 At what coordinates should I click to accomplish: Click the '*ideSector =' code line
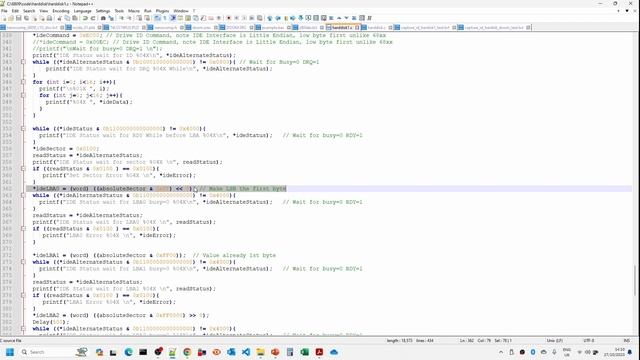[65, 149]
